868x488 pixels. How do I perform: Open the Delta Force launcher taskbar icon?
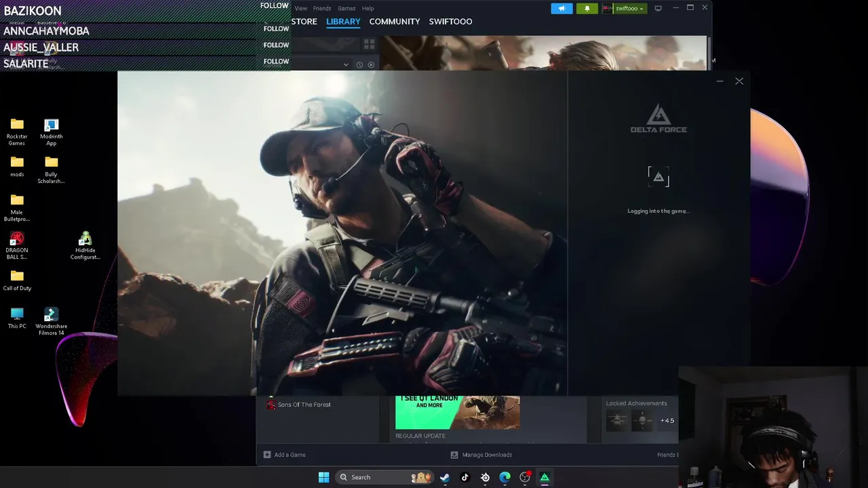point(545,477)
